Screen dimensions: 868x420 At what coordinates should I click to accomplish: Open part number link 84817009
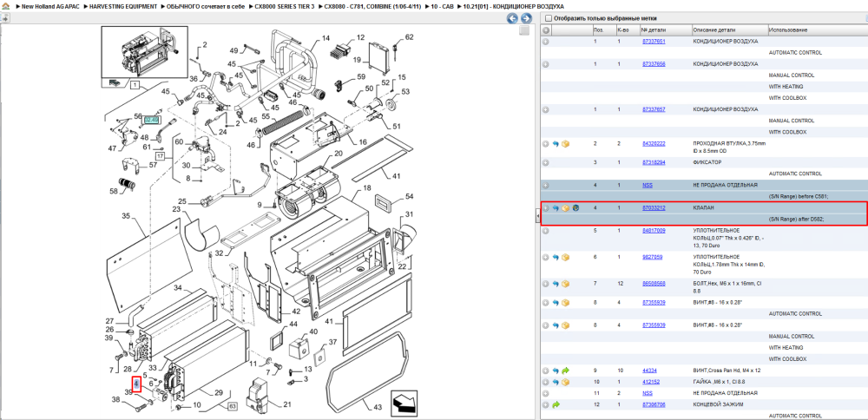pos(654,231)
